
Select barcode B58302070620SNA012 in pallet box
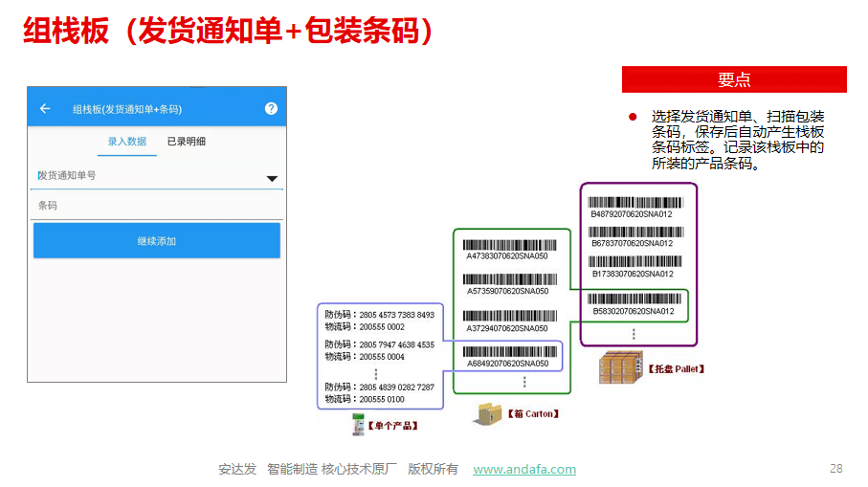[x=632, y=303]
